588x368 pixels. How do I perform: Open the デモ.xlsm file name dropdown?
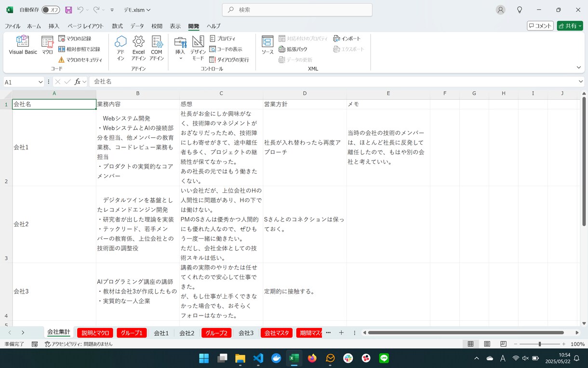pos(137,10)
